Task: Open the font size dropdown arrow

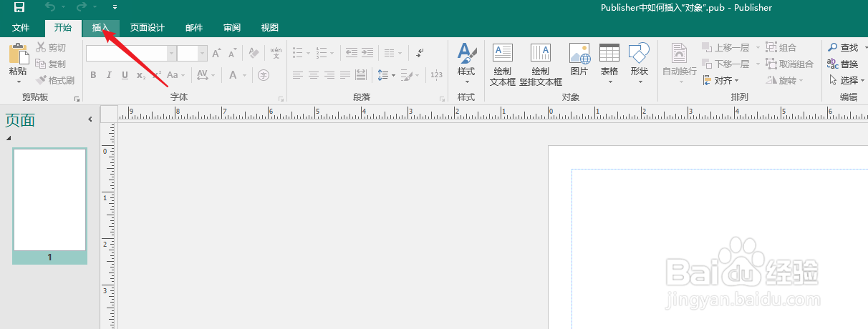Action: click(203, 53)
